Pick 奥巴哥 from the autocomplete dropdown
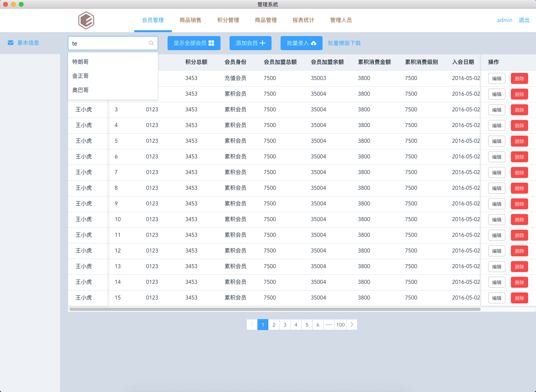 click(80, 90)
